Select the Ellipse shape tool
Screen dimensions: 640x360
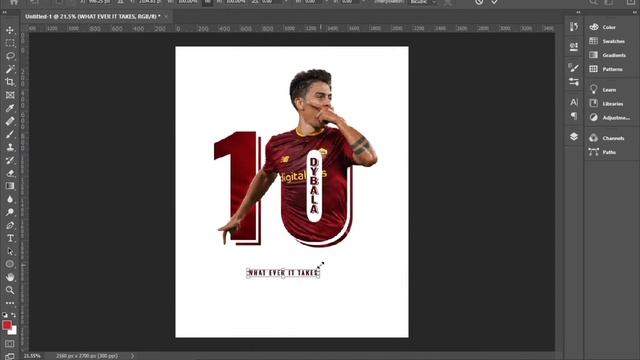(x=10, y=264)
